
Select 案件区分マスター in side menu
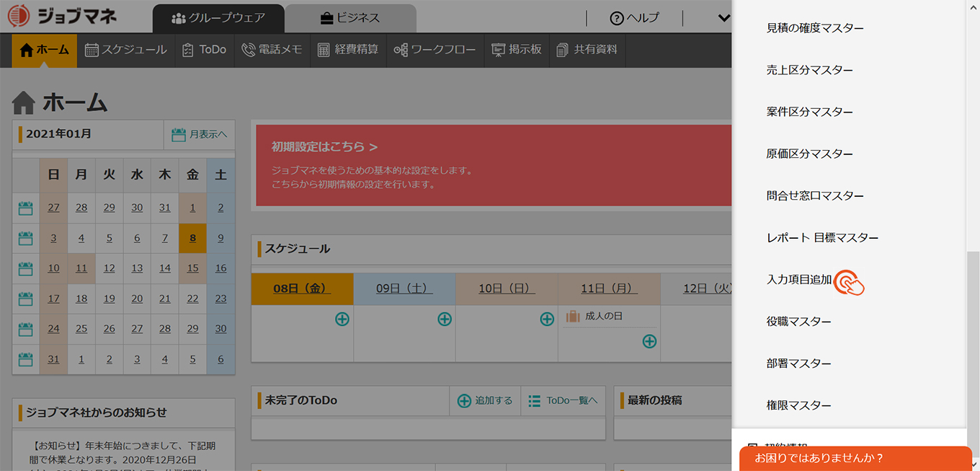click(810, 112)
